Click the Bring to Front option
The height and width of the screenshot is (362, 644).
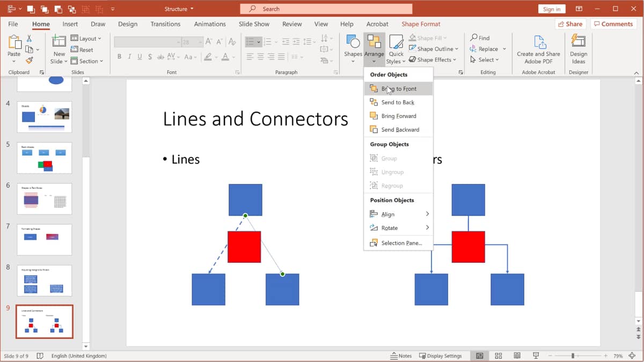click(x=398, y=88)
